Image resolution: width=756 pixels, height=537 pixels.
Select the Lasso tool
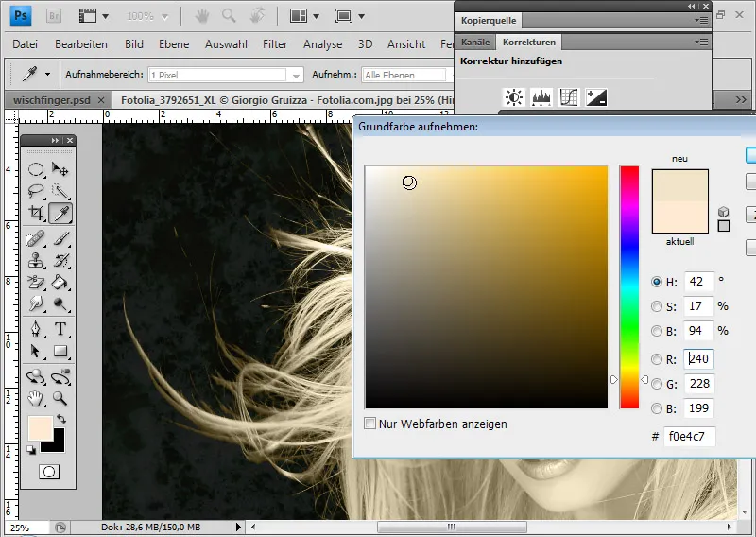click(x=36, y=191)
